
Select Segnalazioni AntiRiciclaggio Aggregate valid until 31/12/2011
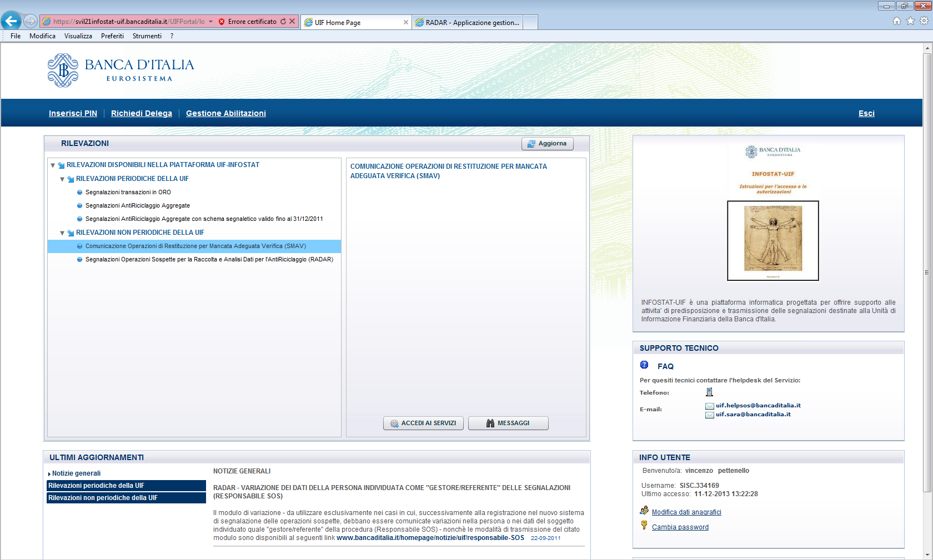[204, 219]
